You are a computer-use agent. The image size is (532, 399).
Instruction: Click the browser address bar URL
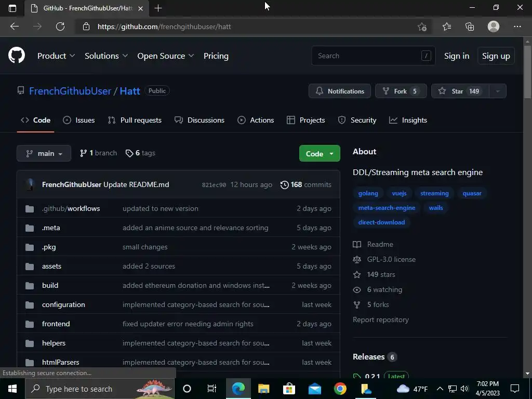click(x=164, y=26)
